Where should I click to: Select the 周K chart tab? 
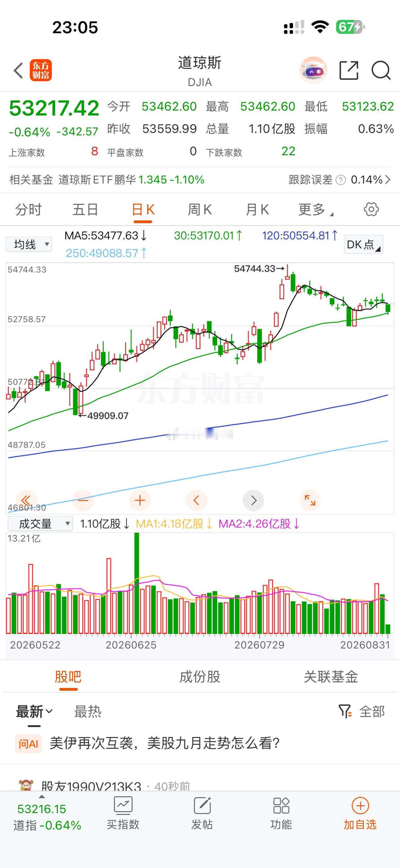click(200, 210)
